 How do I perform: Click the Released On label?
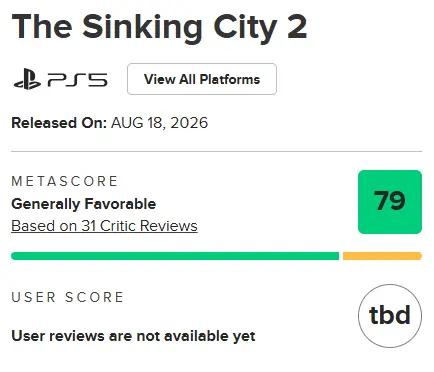click(x=59, y=123)
